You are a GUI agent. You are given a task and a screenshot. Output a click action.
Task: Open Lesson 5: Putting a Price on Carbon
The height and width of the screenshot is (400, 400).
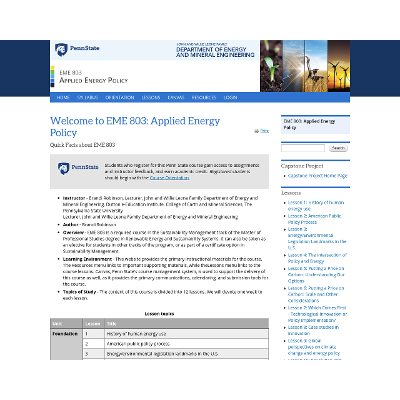pyautogui.click(x=316, y=275)
